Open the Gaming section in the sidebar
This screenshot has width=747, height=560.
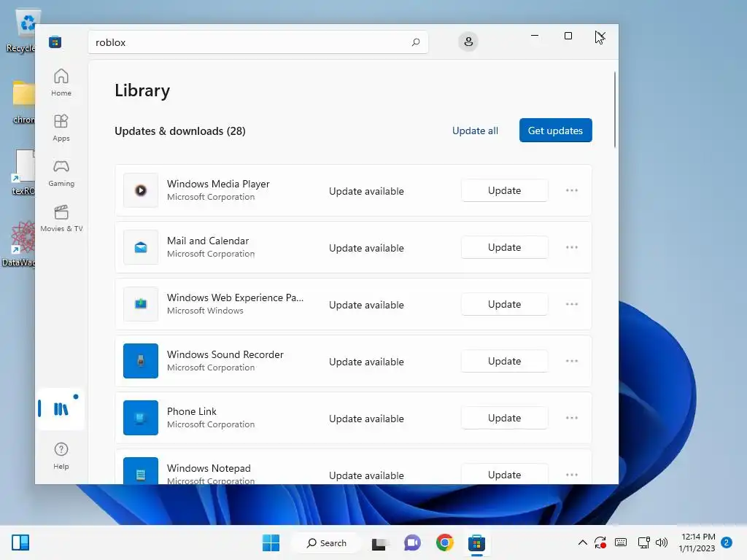pyautogui.click(x=61, y=173)
